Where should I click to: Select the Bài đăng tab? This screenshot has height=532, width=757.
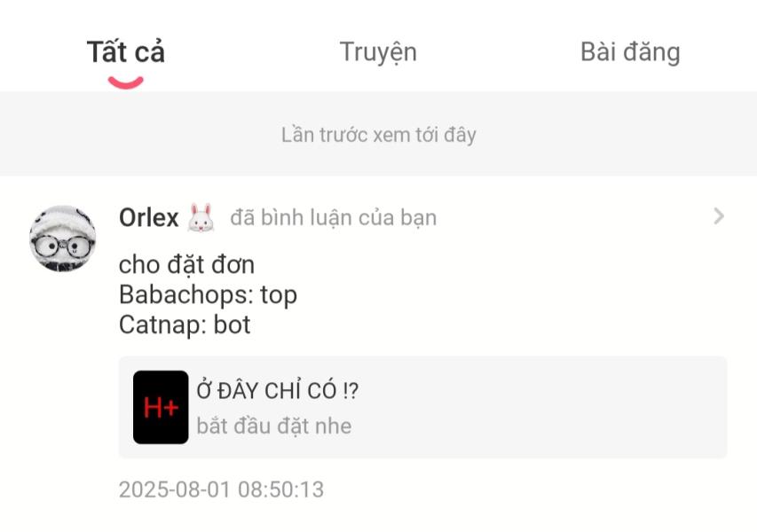(629, 52)
